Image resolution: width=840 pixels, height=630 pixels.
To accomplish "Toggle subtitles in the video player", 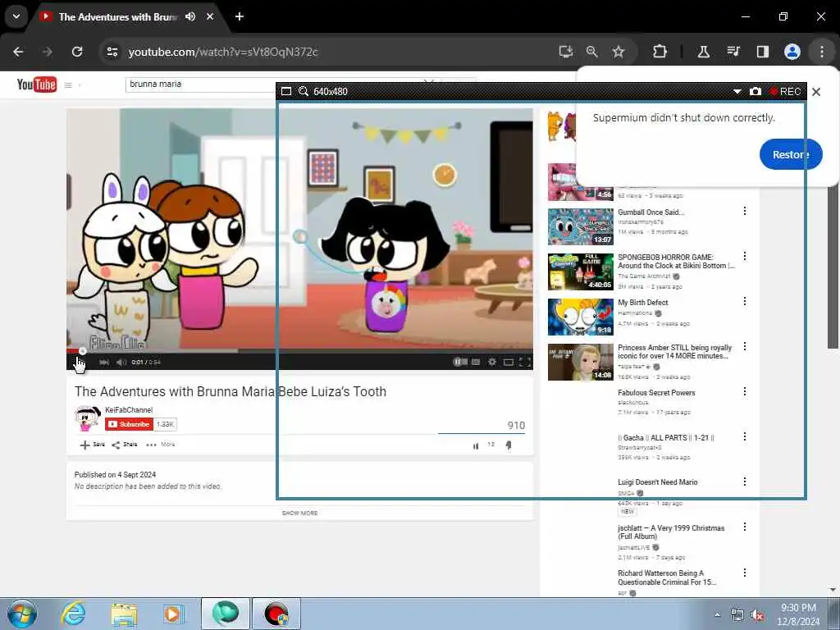I will 476,362.
